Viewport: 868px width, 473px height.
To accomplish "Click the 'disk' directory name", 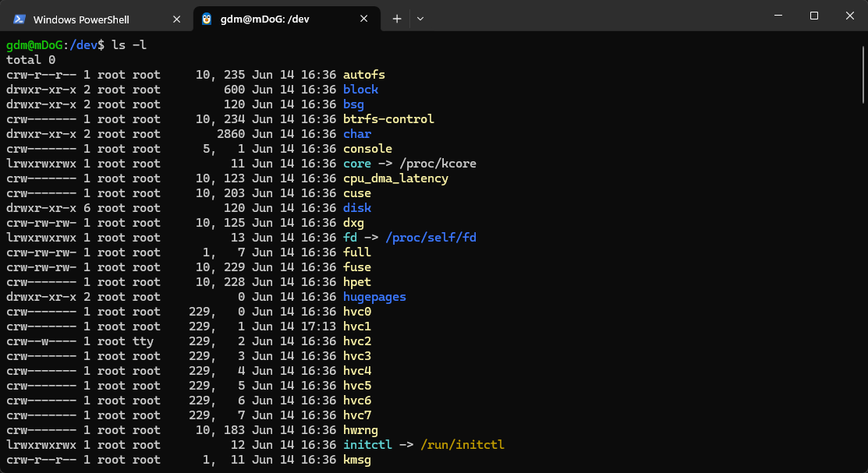I will pos(357,208).
